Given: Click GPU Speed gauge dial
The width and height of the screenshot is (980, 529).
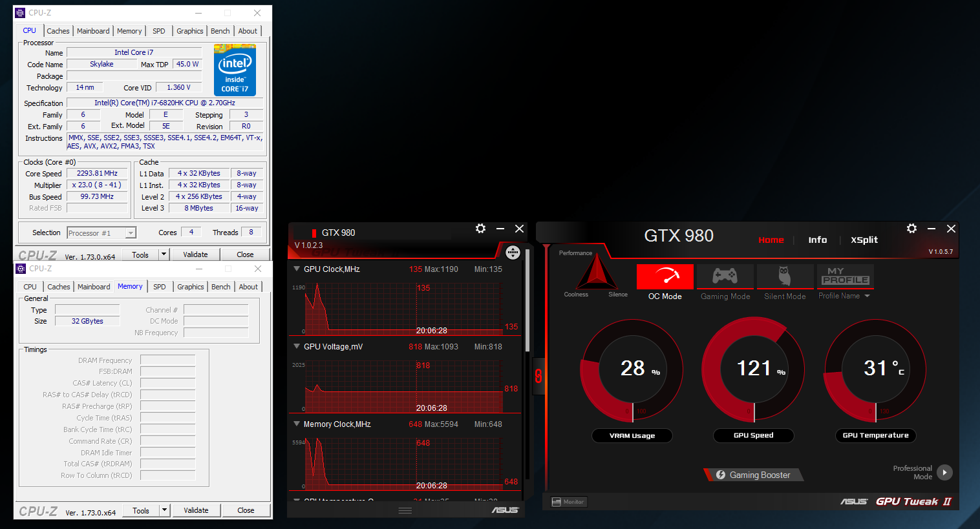Looking at the screenshot, I should coord(754,369).
